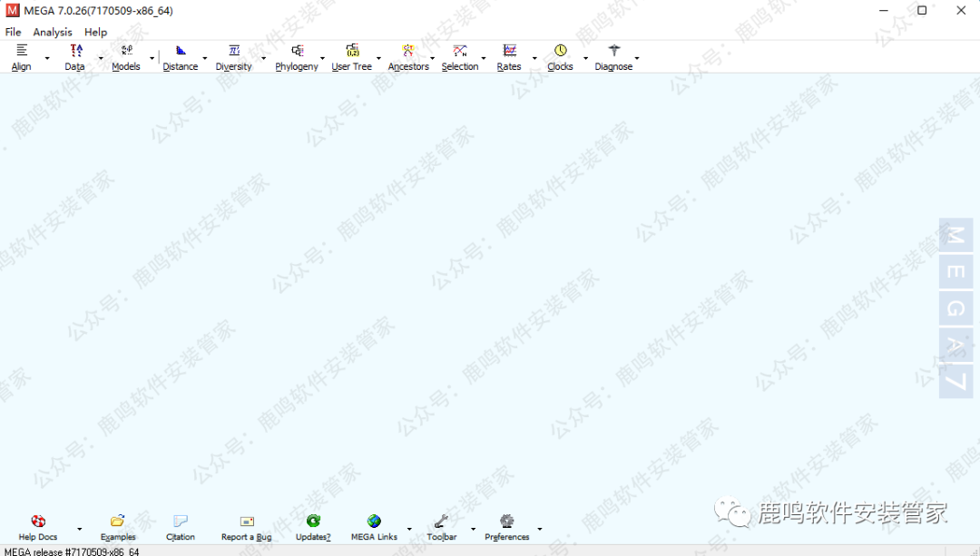Open the Align tool
The height and width of the screenshot is (556, 980).
(x=22, y=56)
